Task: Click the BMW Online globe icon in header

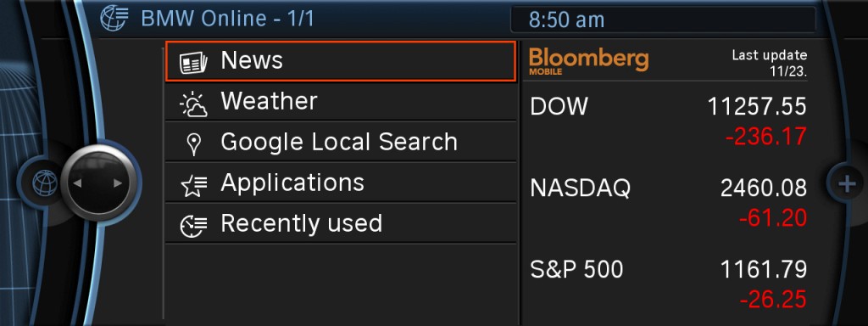Action: [x=114, y=19]
